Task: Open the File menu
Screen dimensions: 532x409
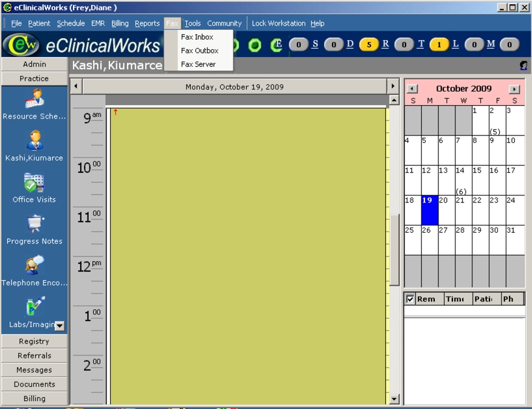Action: [x=16, y=24]
